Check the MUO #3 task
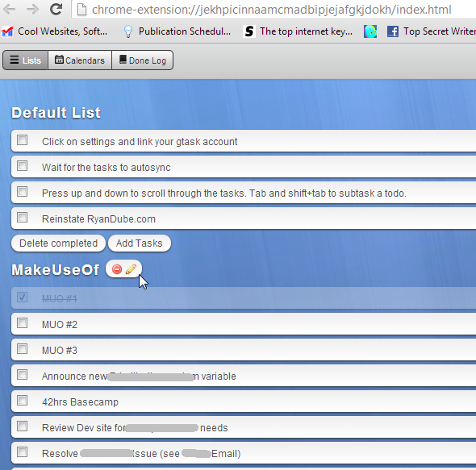Screen dimensions: 476x470 (22, 349)
